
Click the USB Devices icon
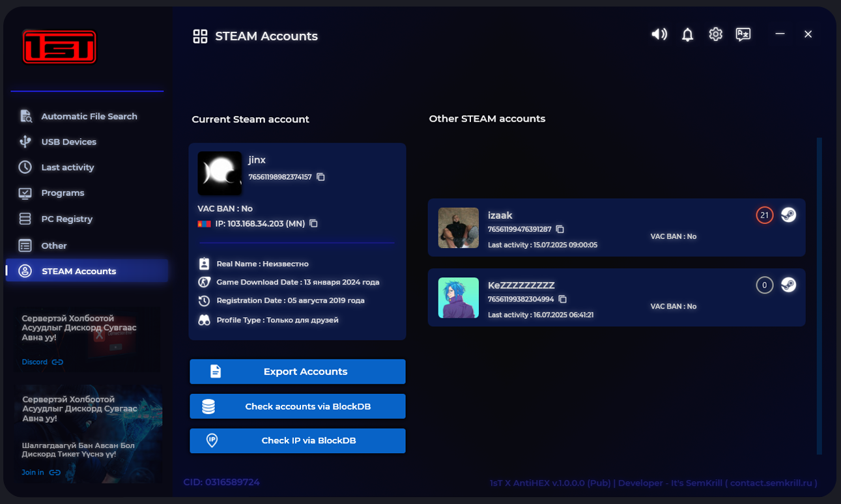[25, 141]
